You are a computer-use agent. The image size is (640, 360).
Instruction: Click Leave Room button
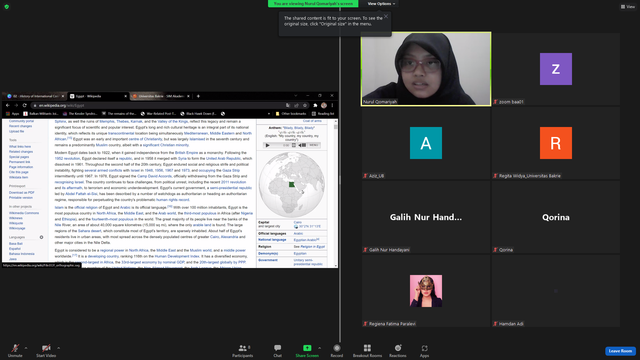(x=620, y=351)
